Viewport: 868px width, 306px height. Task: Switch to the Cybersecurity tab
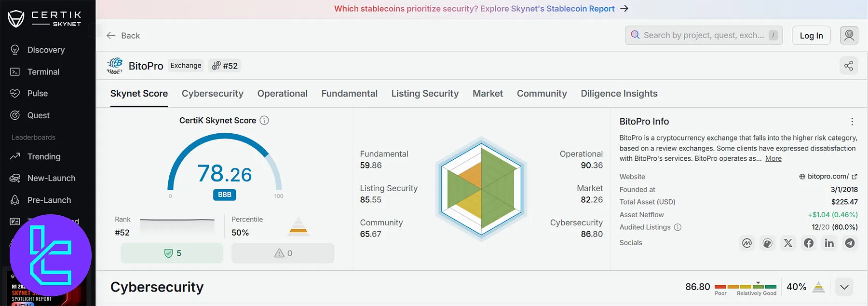[213, 94]
